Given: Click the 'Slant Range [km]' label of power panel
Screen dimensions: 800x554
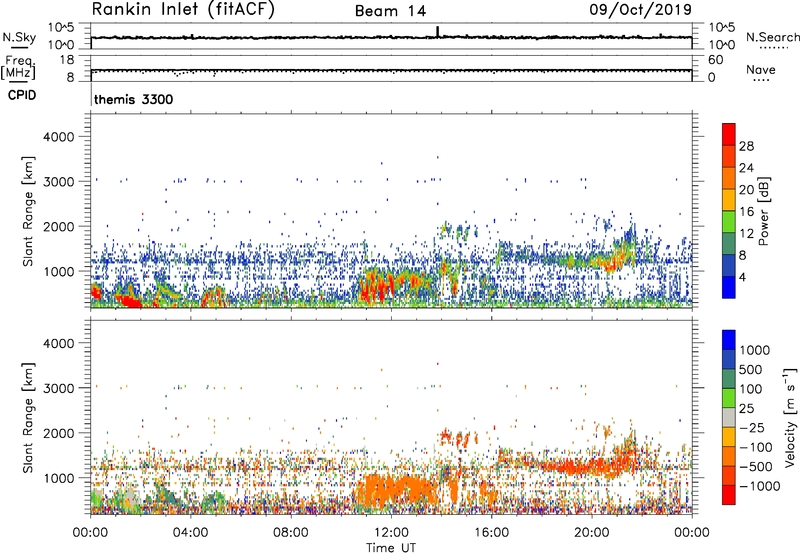Looking at the screenshot, I should pyautogui.click(x=28, y=211).
